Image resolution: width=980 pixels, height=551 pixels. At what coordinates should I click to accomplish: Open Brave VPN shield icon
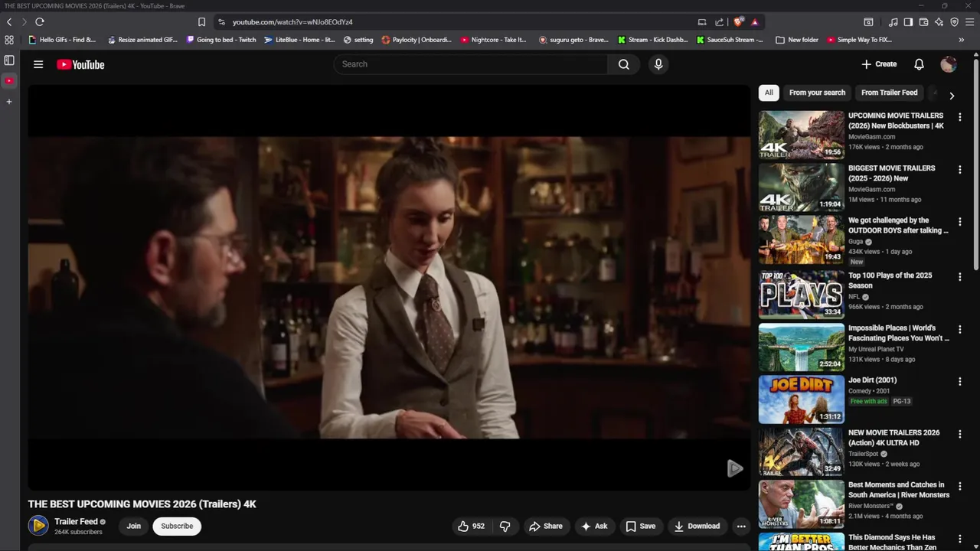point(954,22)
